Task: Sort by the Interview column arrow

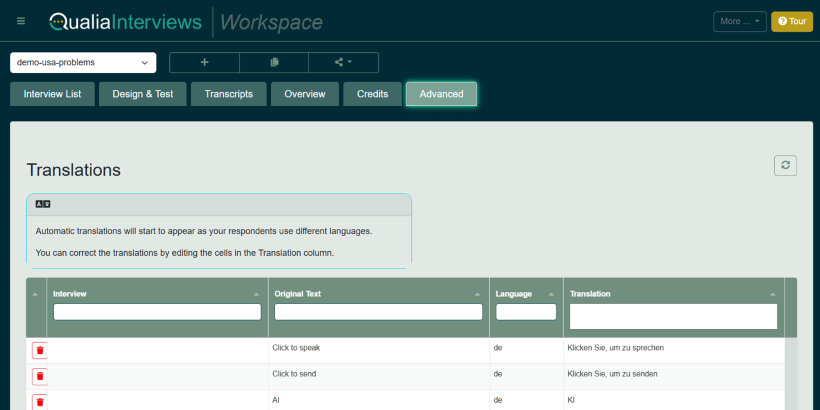Action: tap(256, 294)
